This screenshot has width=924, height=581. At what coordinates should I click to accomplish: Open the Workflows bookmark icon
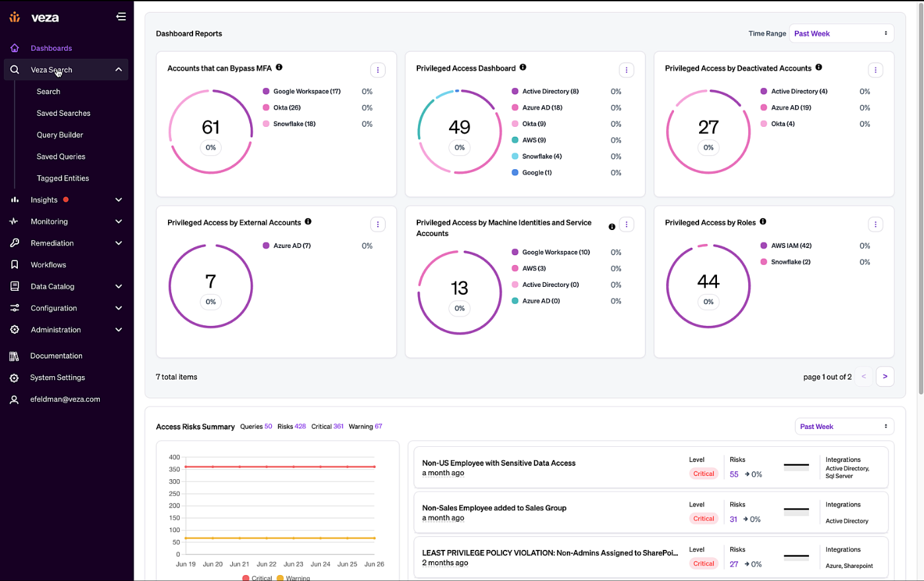tap(15, 265)
